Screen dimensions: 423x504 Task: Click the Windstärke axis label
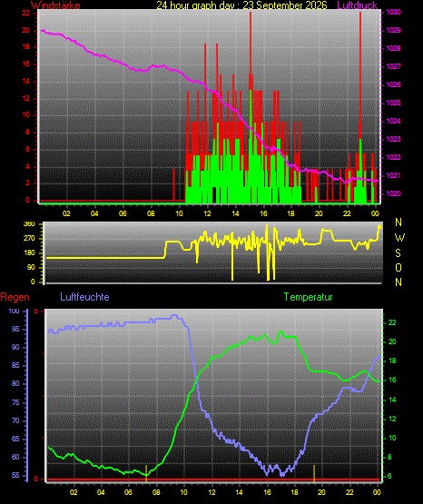point(55,5)
